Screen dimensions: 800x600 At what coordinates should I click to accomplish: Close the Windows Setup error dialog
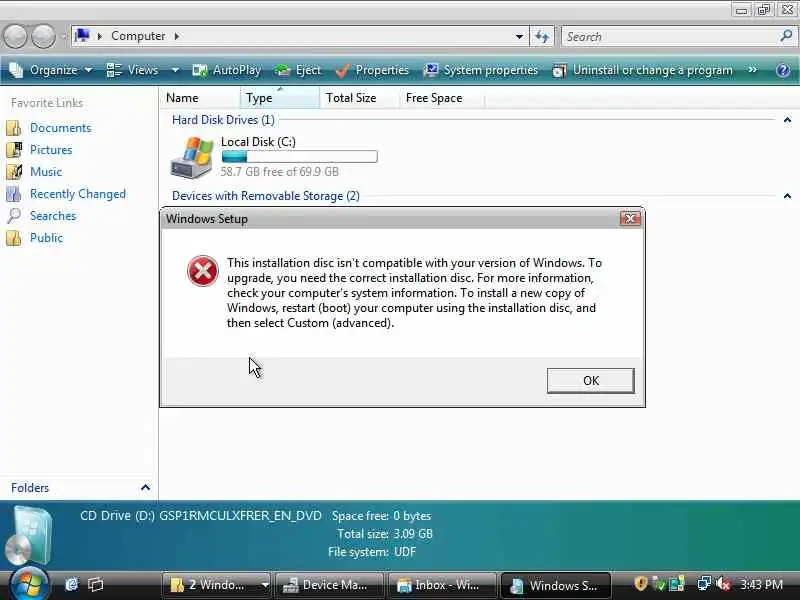pos(630,218)
